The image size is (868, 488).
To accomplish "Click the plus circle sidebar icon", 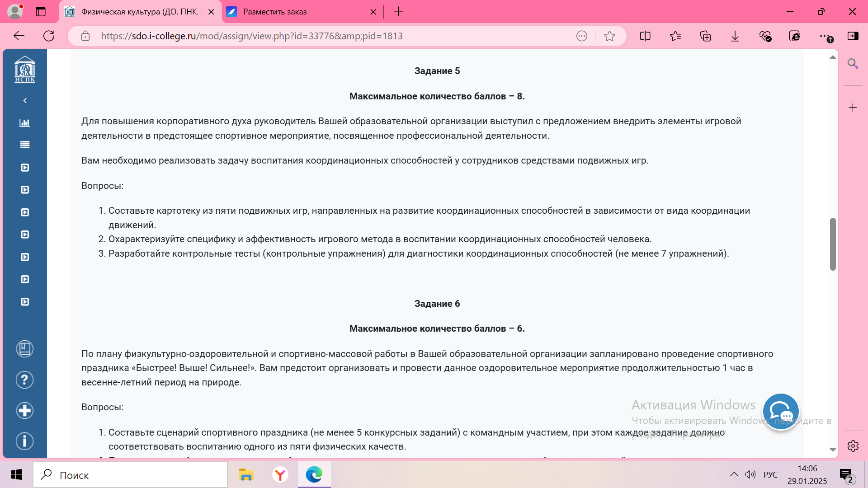I will 25,410.
